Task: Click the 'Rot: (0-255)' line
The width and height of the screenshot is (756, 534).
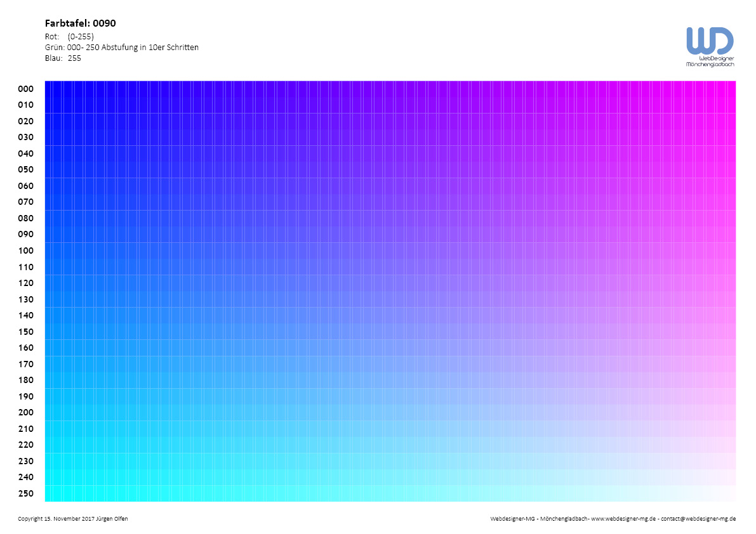Action: [x=69, y=37]
